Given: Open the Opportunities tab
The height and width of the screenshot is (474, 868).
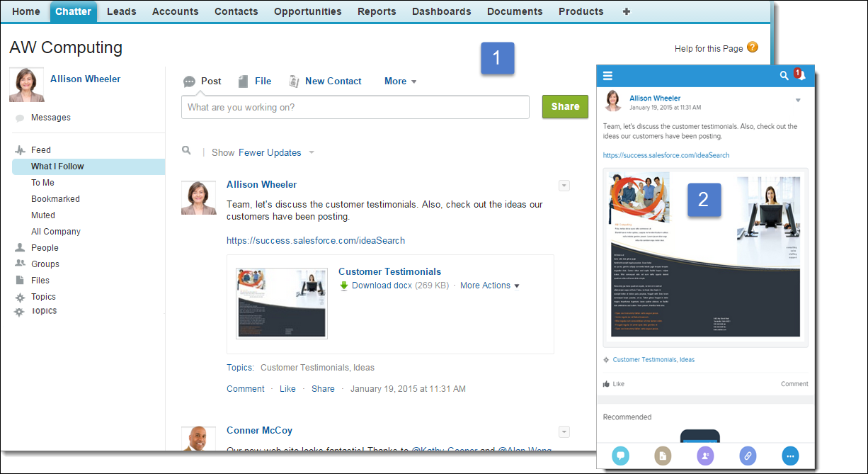Looking at the screenshot, I should tap(308, 11).
